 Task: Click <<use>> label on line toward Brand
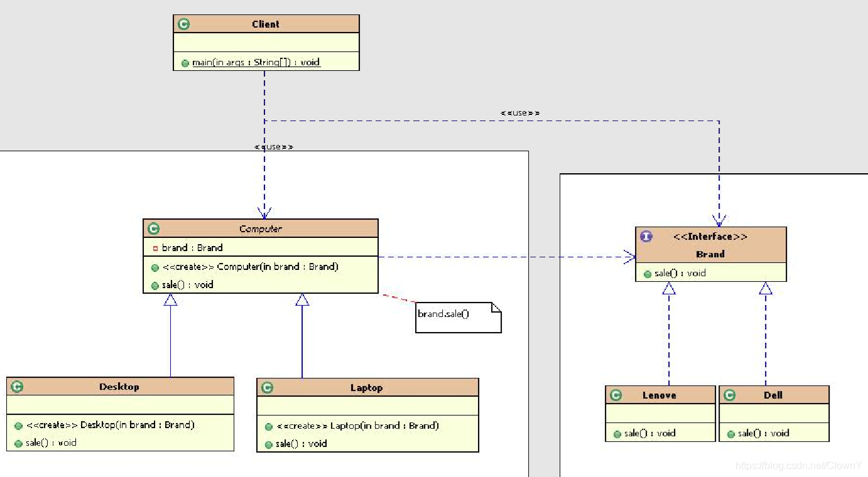point(520,113)
